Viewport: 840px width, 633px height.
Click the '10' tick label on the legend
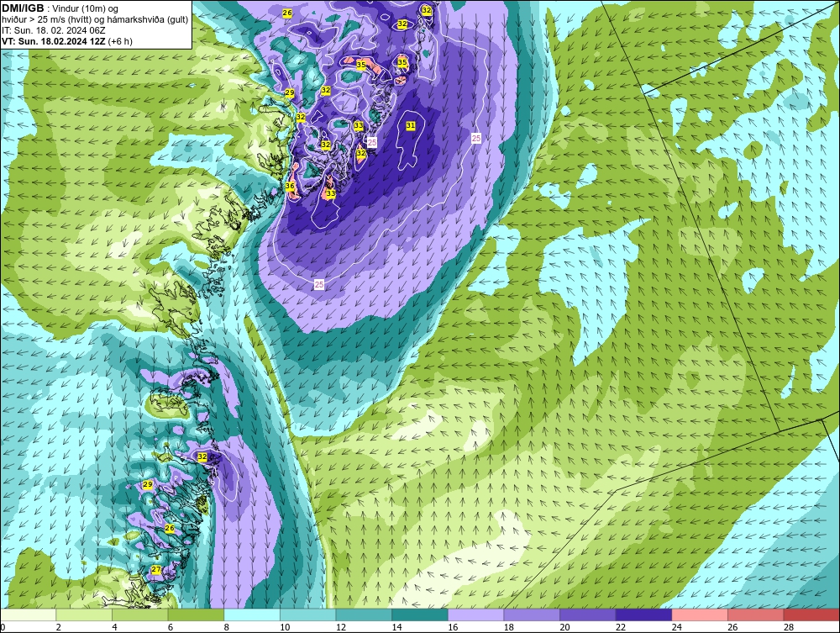[x=285, y=627]
